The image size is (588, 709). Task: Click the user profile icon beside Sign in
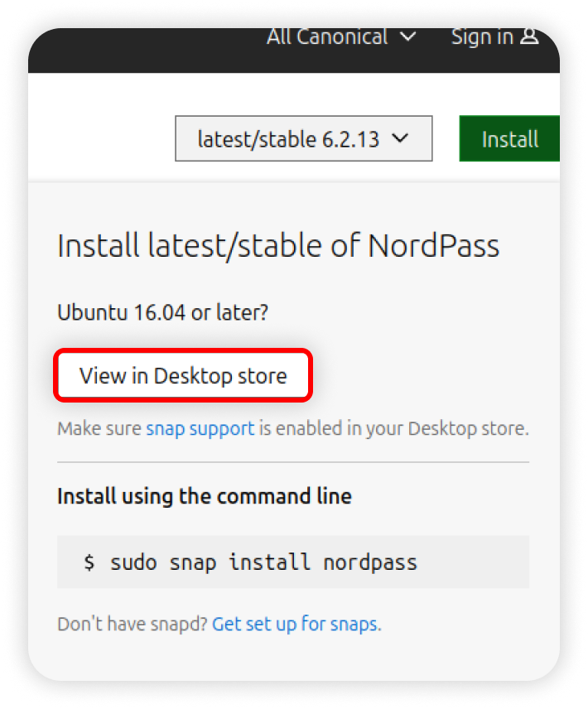pos(529,36)
